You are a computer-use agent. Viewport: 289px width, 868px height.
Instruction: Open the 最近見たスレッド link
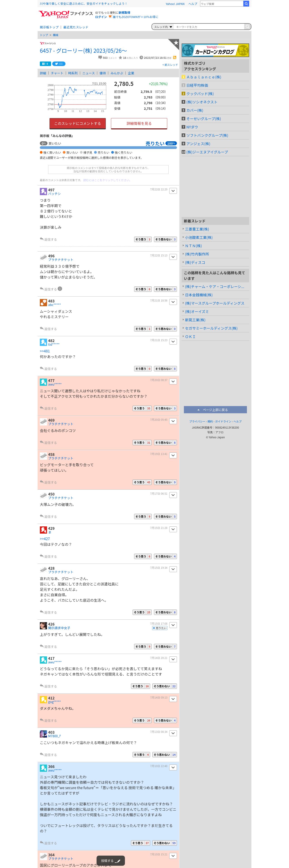click(76, 27)
